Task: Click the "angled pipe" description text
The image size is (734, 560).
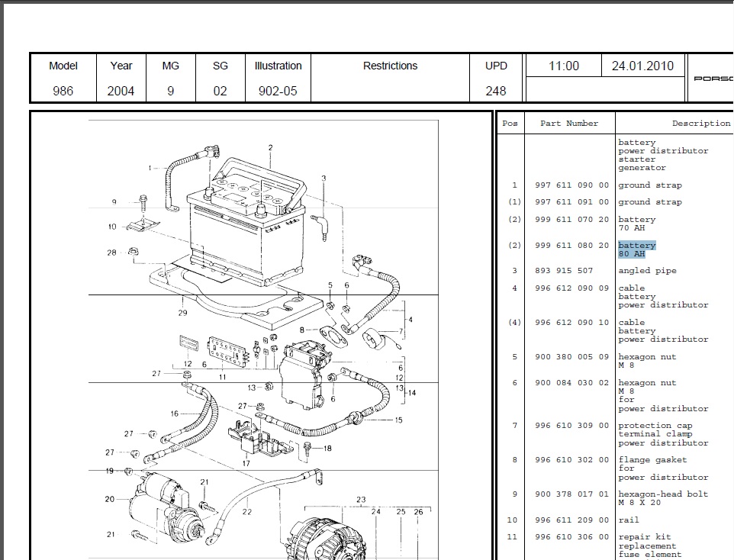Action: point(646,271)
